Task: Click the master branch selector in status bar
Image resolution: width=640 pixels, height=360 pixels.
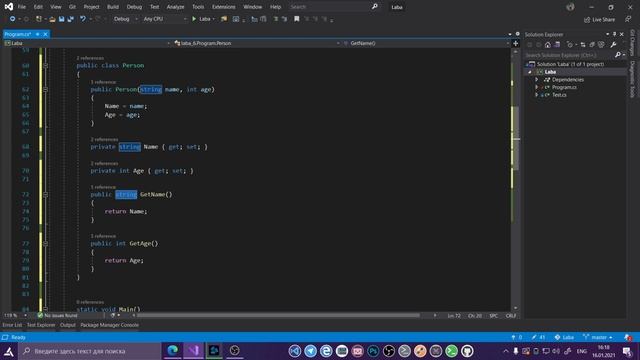Action: click(598, 338)
